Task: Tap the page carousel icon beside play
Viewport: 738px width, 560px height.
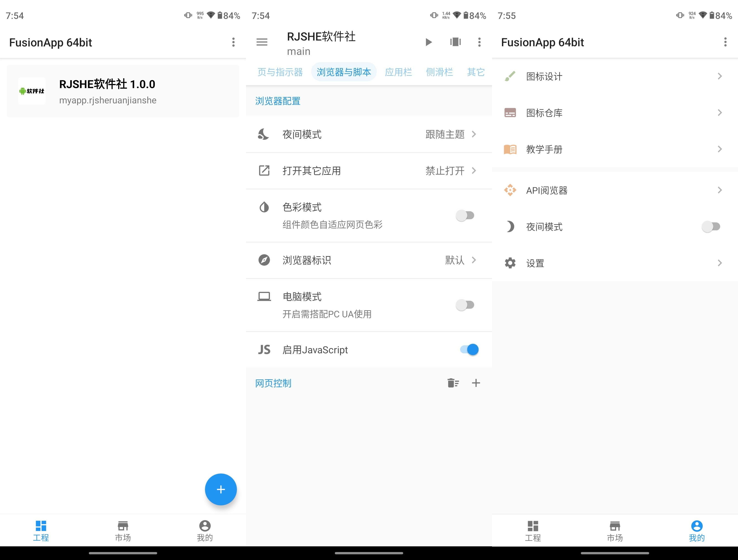Action: point(455,42)
